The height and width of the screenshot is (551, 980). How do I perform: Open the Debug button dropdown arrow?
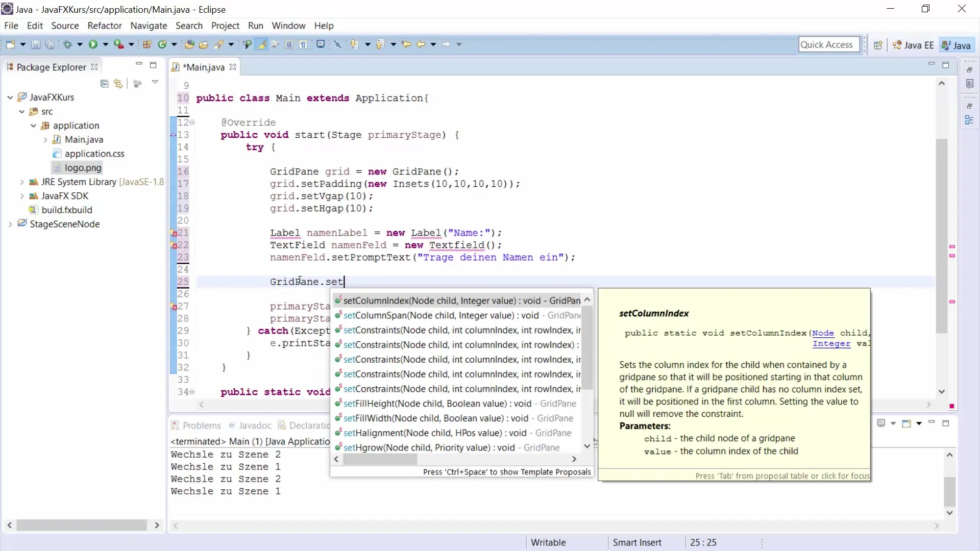coord(80,45)
